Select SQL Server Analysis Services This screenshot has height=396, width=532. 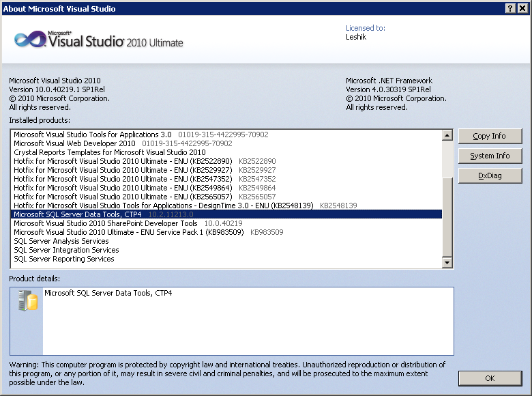point(226,241)
